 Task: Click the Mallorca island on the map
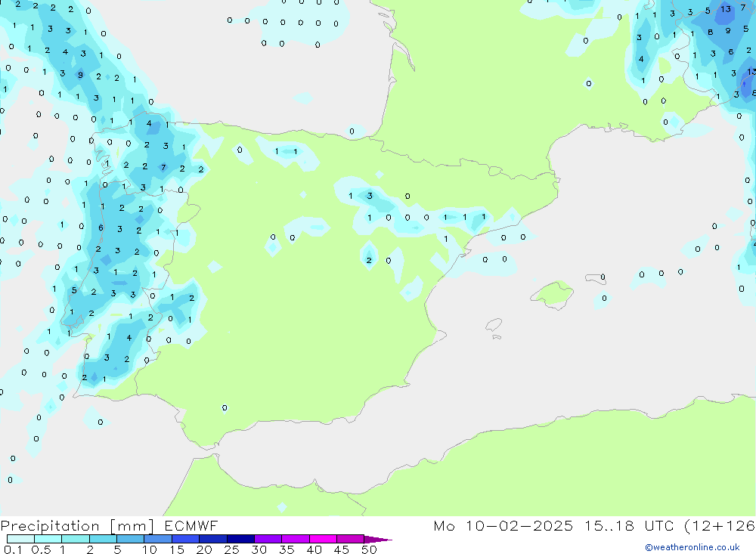point(553,295)
